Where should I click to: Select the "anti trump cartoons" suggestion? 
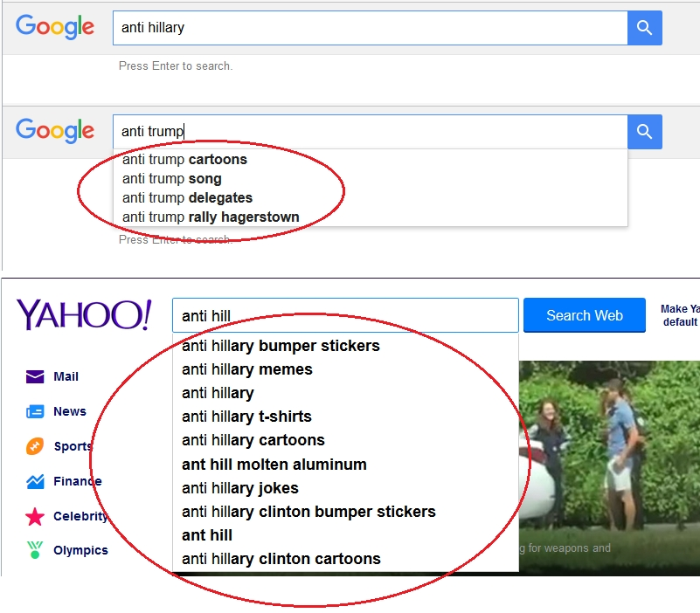coord(185,160)
